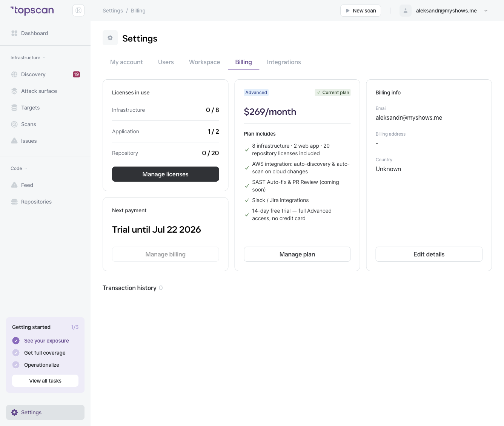Click the Billing breadcrumb
Viewport: 504px width, 426px height.
(138, 11)
